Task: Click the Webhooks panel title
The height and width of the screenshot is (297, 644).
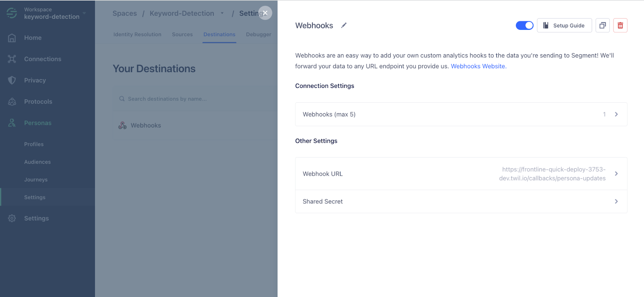Action: (314, 25)
